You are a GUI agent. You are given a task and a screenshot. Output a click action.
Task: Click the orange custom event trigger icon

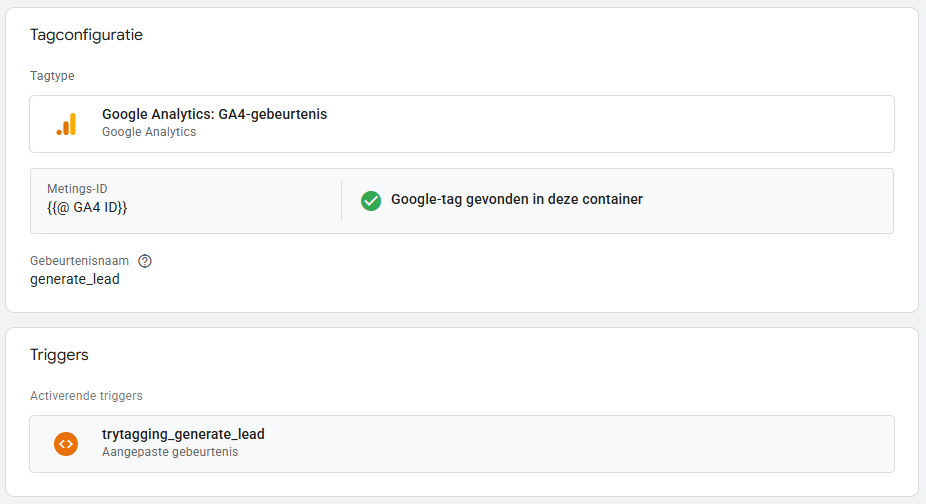point(66,443)
